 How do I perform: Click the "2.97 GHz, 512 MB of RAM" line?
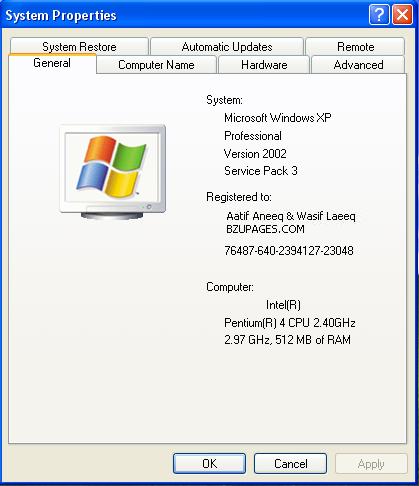pyautogui.click(x=287, y=340)
